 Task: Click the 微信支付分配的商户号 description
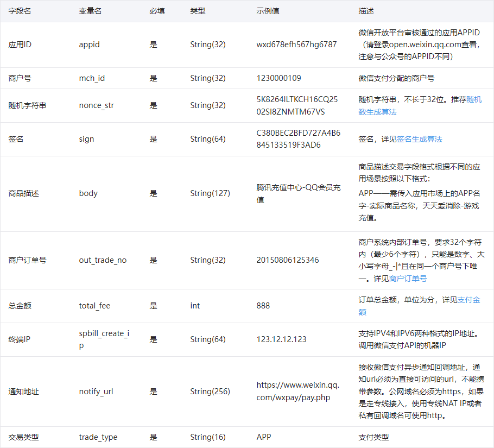[396, 78]
